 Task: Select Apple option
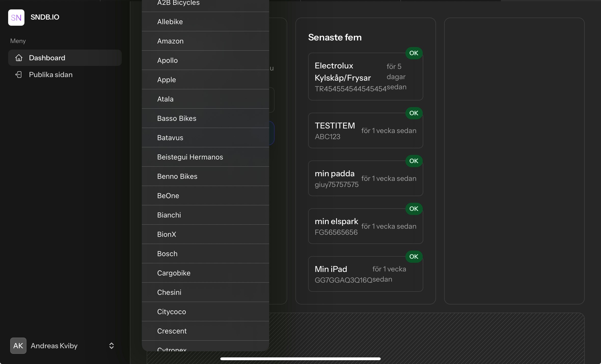(x=206, y=80)
